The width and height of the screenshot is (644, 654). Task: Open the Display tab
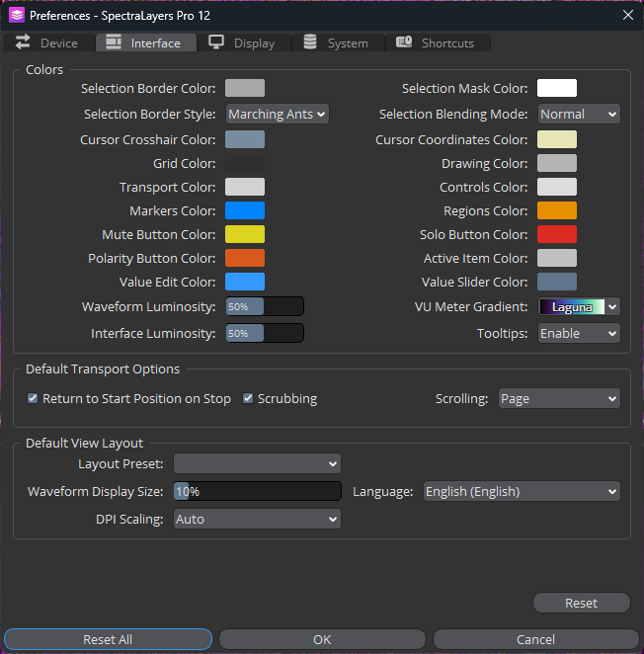click(x=244, y=42)
